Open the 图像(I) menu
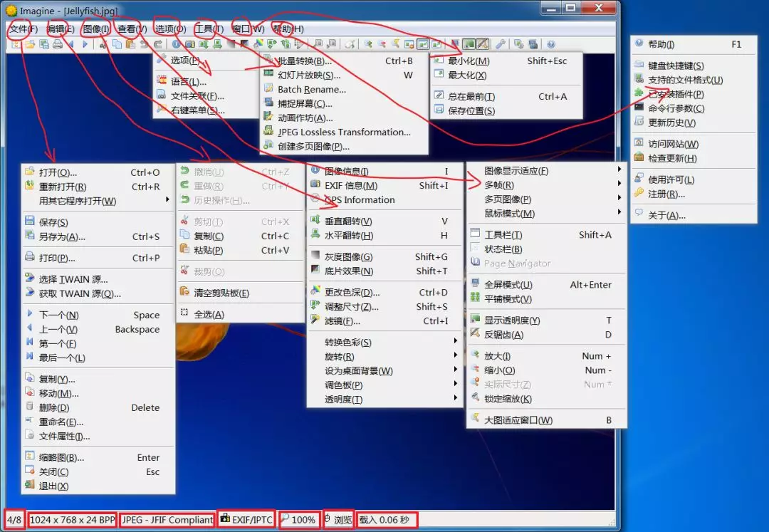This screenshot has height=532, width=769. point(95,29)
